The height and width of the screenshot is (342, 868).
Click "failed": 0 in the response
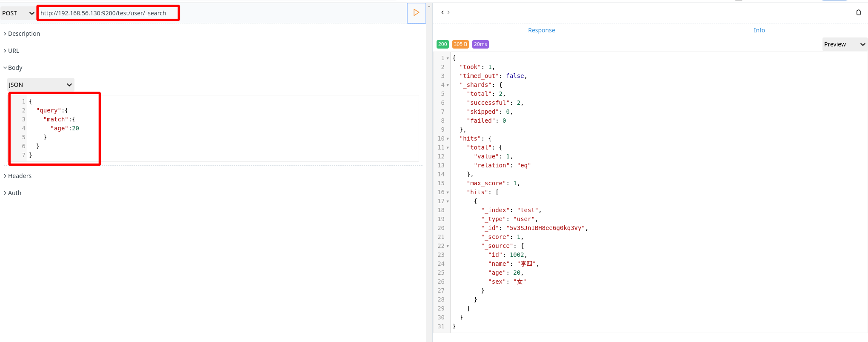486,121
